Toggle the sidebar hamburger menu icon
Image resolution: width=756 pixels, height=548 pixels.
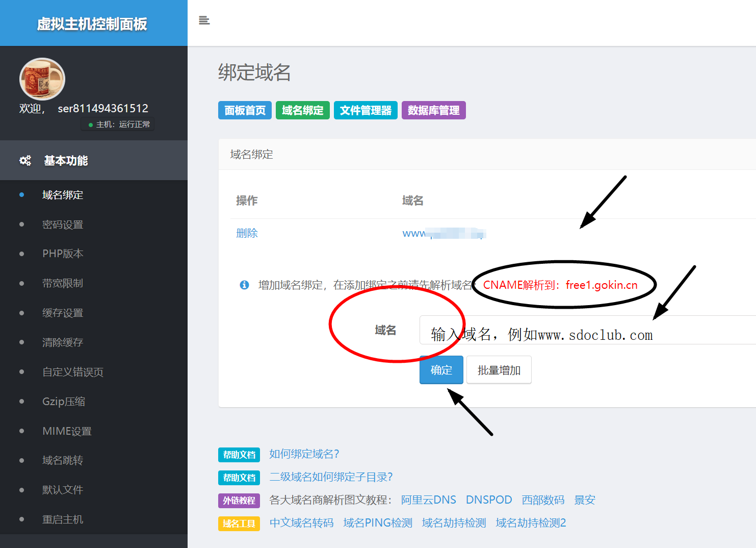[x=204, y=20]
